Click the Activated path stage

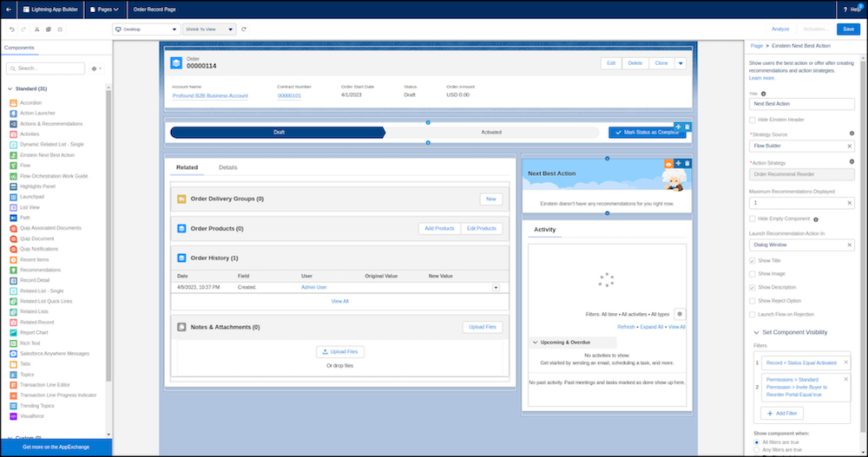491,132
